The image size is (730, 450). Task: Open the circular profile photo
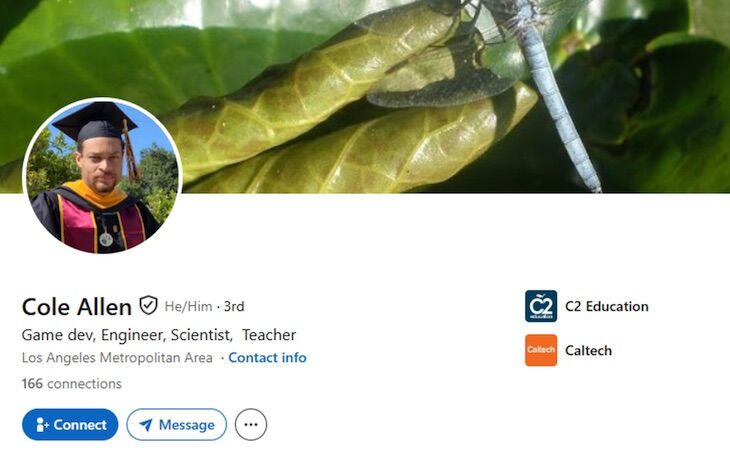pos(102,176)
